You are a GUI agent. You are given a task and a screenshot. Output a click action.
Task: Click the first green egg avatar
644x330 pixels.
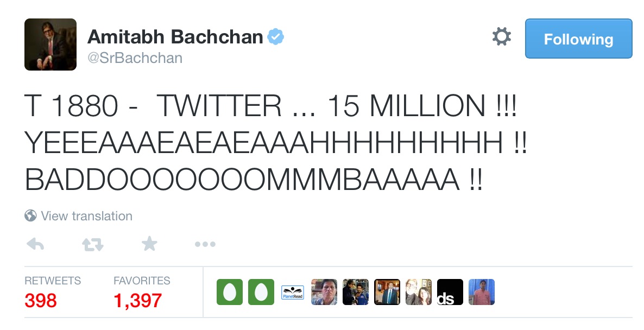(230, 292)
